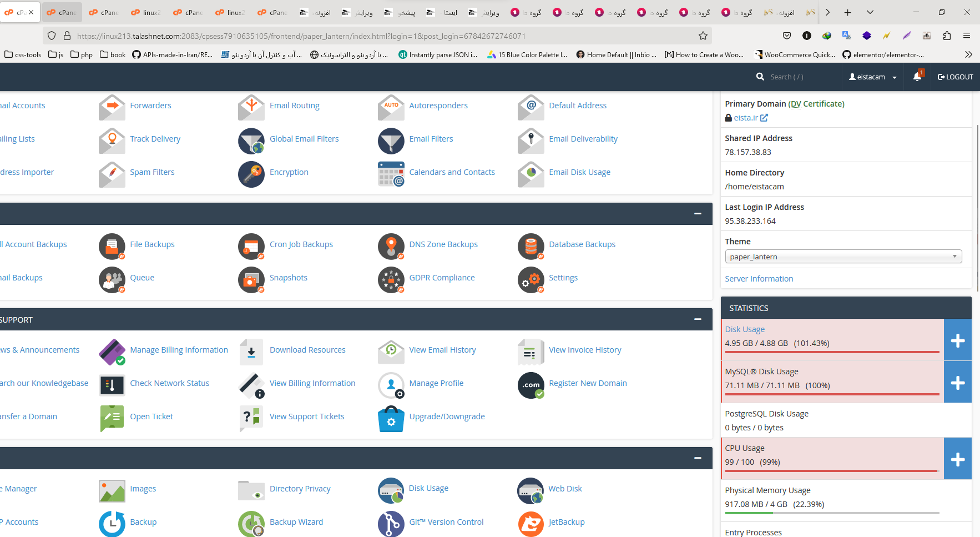
Task: Open the Firefox application menu
Action: point(967,36)
